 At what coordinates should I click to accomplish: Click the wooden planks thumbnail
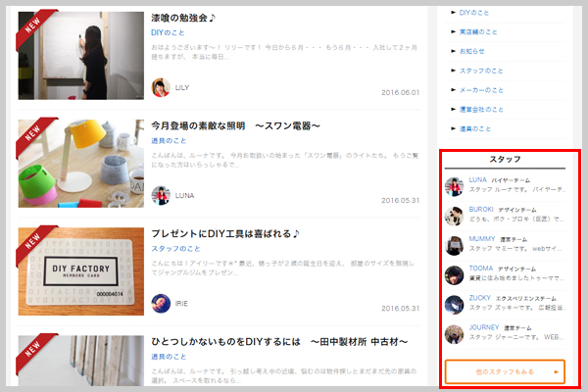81,361
